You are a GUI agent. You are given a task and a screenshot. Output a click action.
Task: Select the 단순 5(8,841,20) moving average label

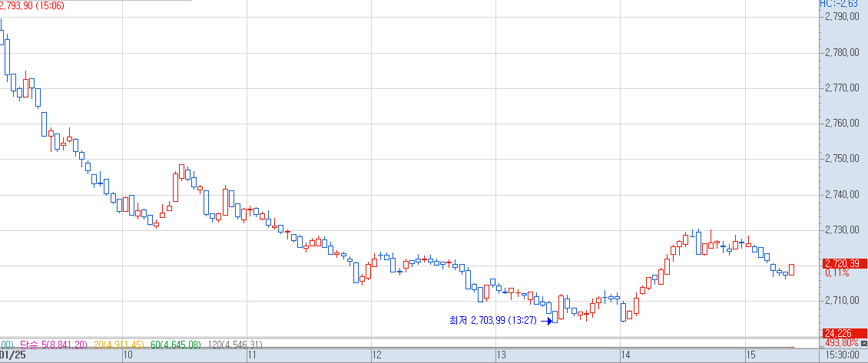[x=54, y=344]
